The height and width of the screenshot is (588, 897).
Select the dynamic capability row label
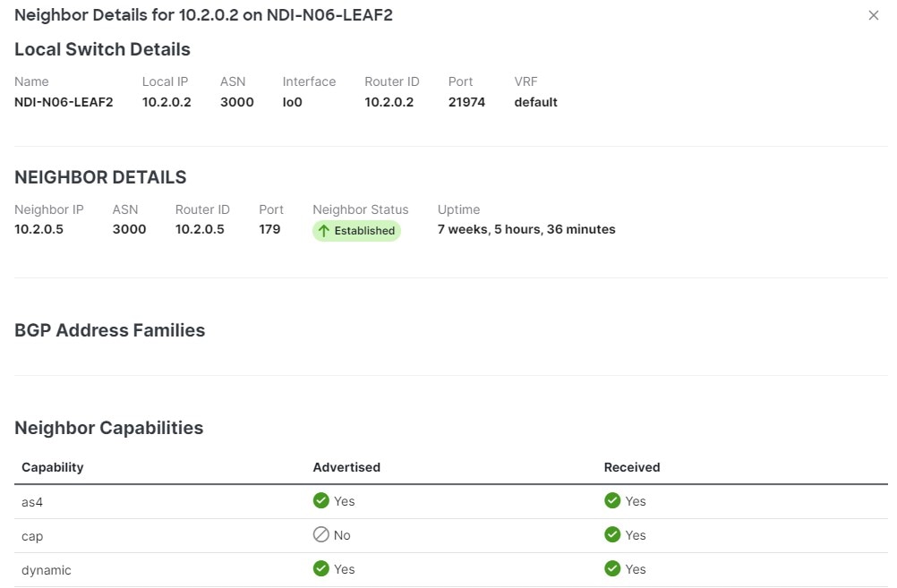tap(47, 570)
